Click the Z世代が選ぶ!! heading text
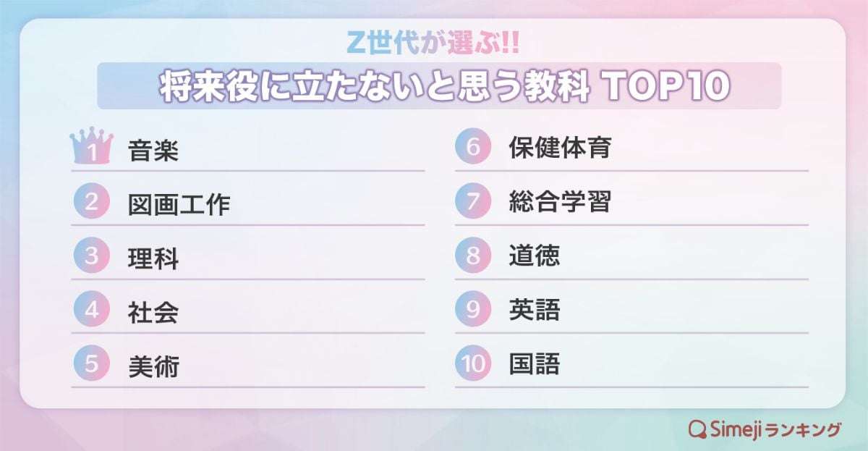868x451 pixels. point(433,43)
